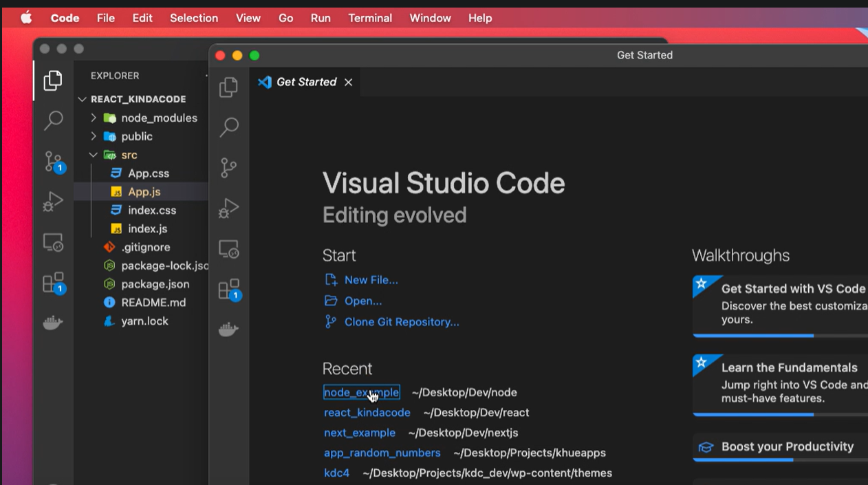Open Source Control in the front window activity bar

[228, 167]
